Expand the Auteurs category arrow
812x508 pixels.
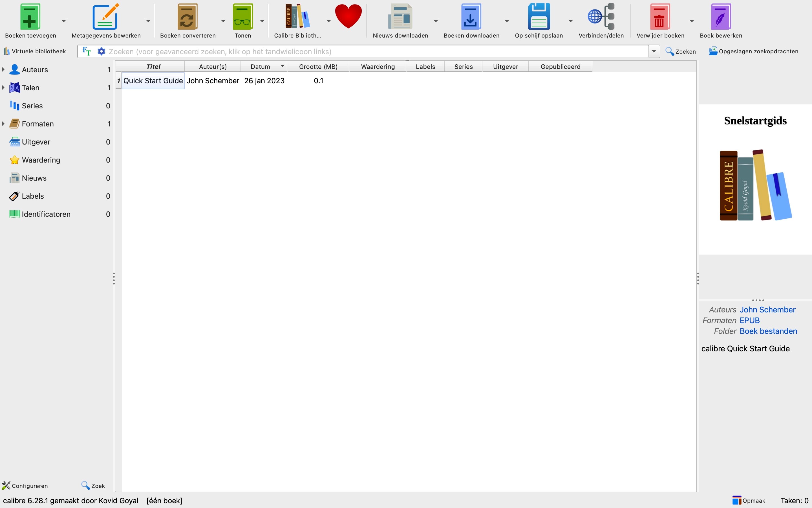[3, 69]
